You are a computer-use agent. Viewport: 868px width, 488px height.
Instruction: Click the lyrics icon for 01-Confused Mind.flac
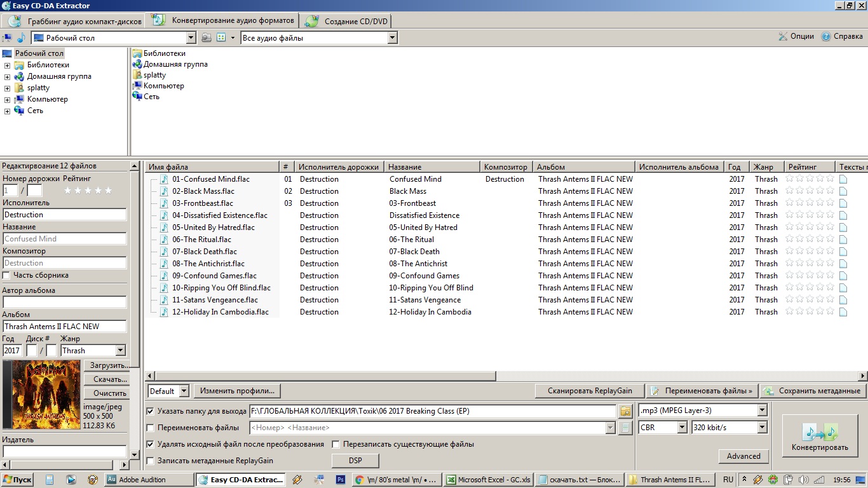point(843,179)
